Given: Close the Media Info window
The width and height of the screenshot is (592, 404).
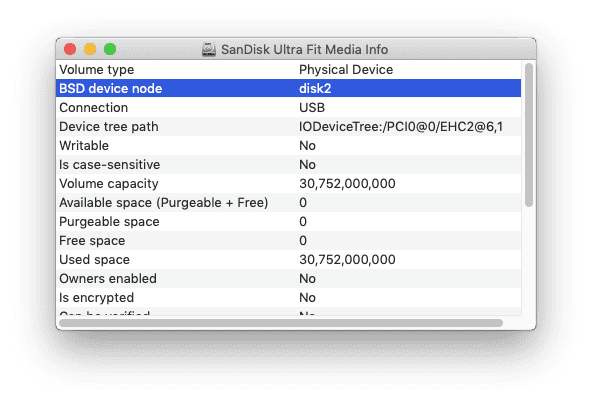Looking at the screenshot, I should pyautogui.click(x=70, y=49).
